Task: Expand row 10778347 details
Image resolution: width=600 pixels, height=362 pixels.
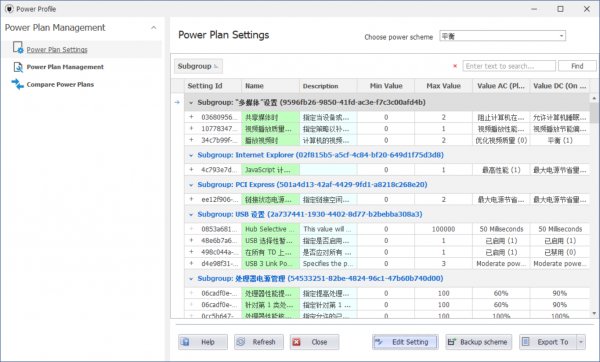Action: coord(191,128)
